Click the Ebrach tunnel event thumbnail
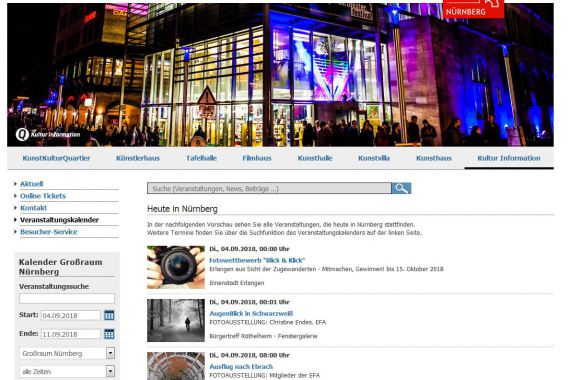Screen dimensions: 570x380 (x=176, y=366)
